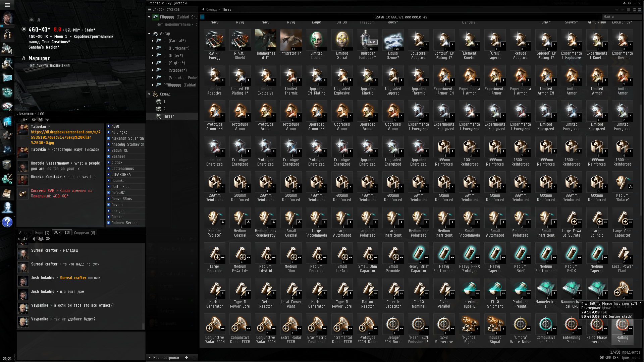This screenshot has width=644, height=362.
Task: Open the Neocom hamburger menu
Action: (x=7, y=5)
